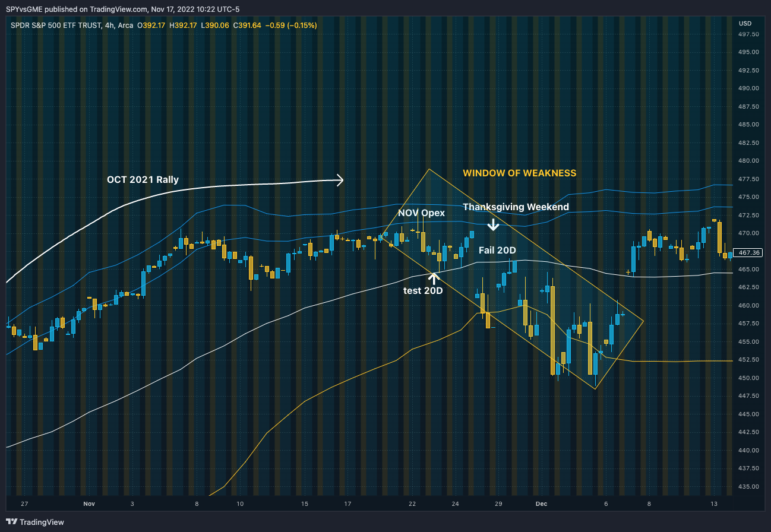
Task: Click 455.00 on the price axis
Action: (x=748, y=341)
